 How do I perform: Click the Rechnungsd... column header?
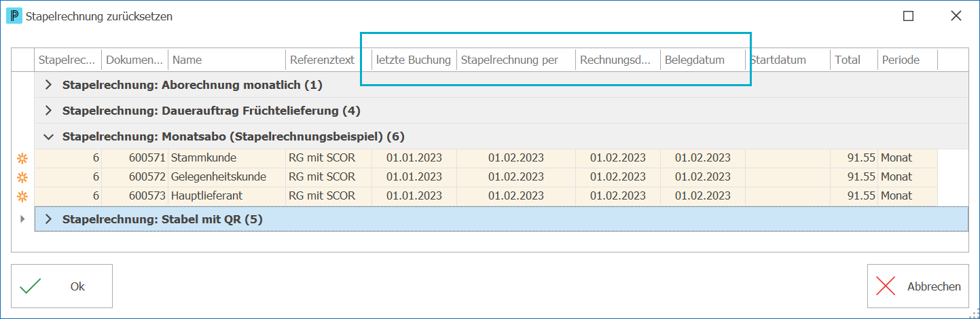point(617,60)
